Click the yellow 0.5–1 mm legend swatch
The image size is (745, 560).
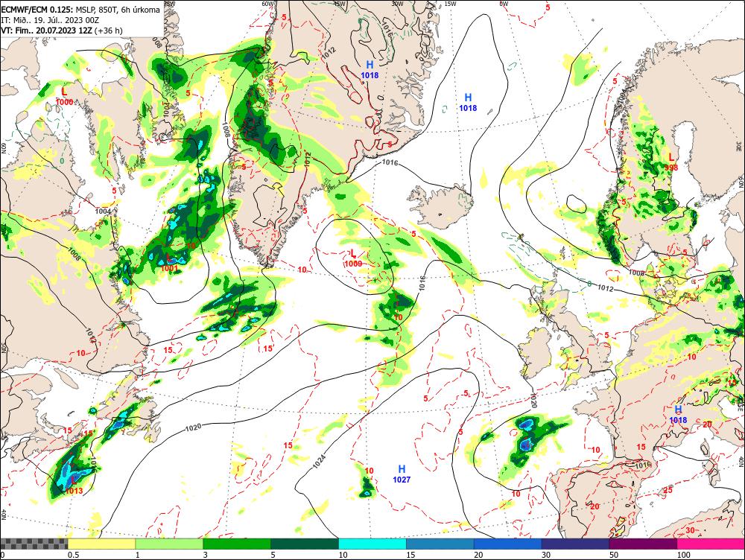(x=101, y=544)
